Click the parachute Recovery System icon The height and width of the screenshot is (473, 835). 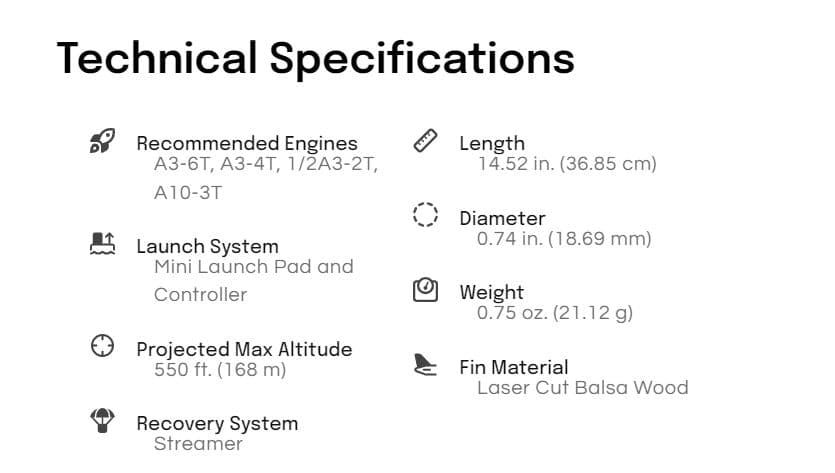[x=102, y=421]
